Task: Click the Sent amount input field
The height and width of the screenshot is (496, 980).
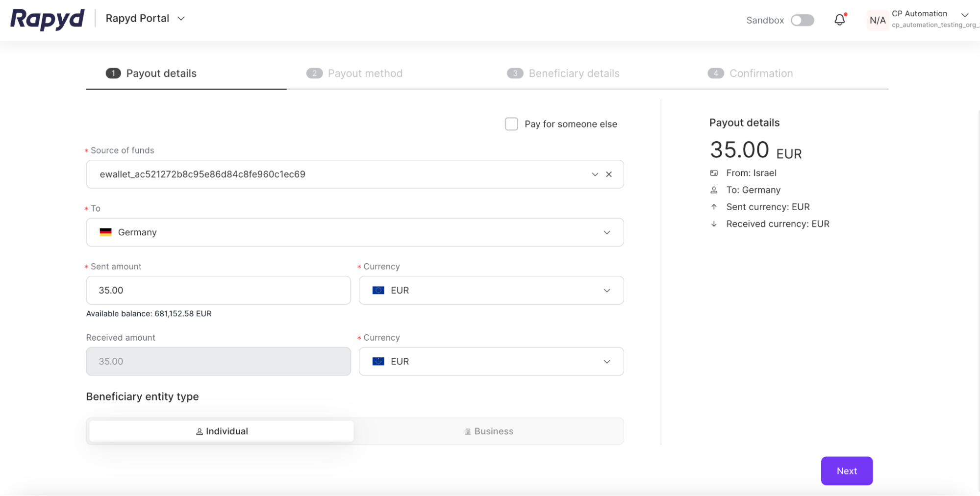Action: 218,291
